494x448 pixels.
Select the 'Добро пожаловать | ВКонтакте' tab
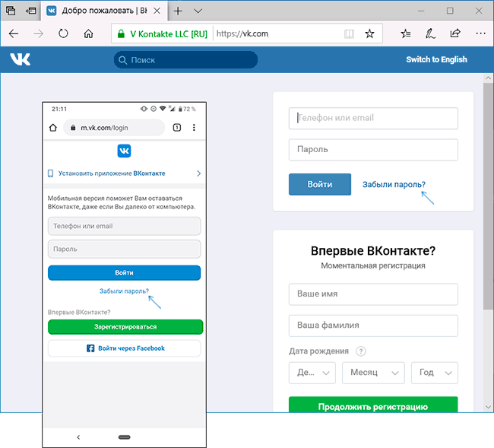coord(104,11)
